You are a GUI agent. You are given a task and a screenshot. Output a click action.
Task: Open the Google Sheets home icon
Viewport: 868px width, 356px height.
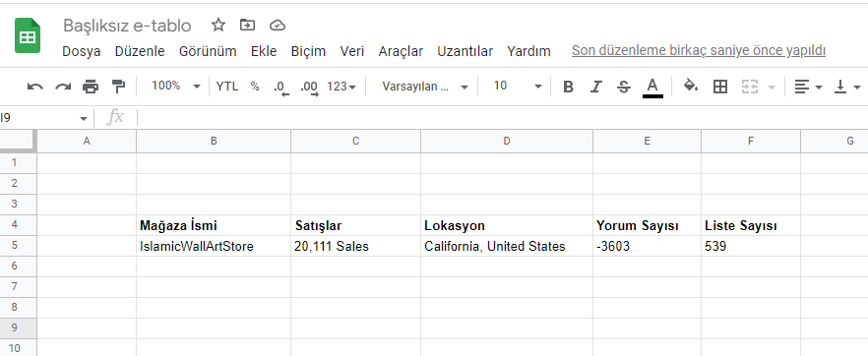point(28,36)
